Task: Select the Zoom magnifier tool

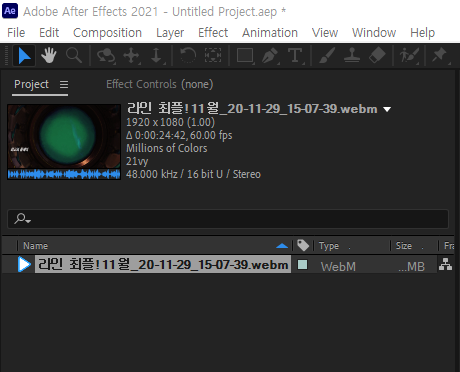Action: (74, 55)
